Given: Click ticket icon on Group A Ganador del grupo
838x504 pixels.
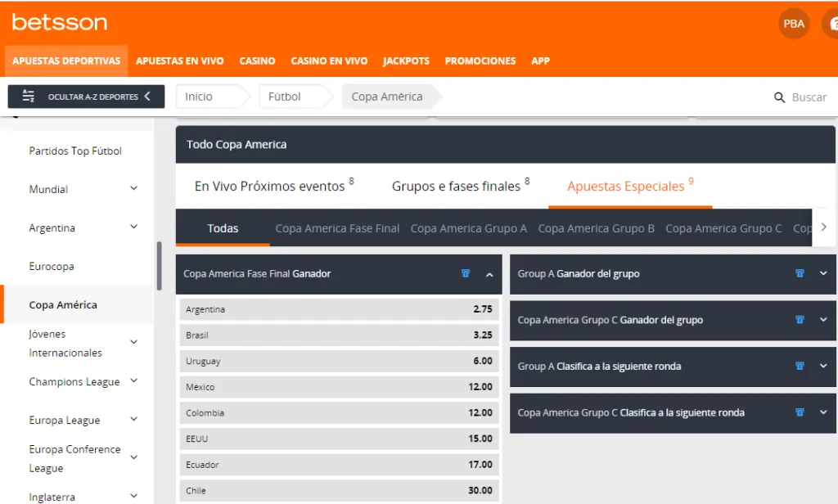Looking at the screenshot, I should coord(800,273).
